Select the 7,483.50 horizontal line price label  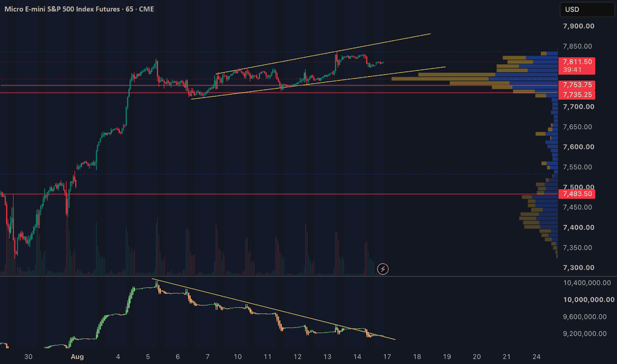[x=577, y=194]
